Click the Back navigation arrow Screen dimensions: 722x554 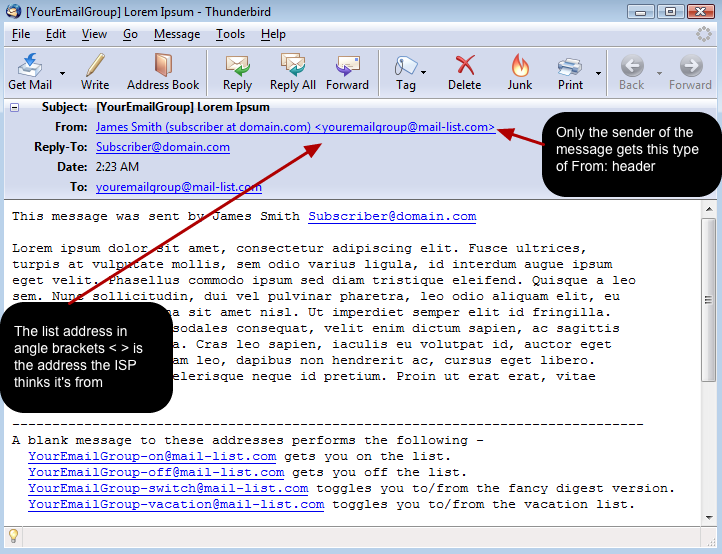(632, 66)
